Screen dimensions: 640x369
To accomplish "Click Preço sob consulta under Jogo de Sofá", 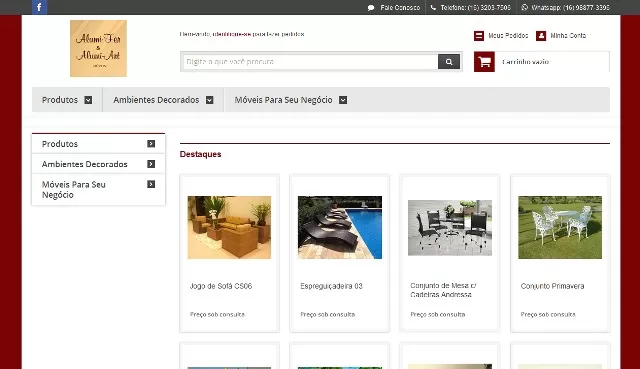I will tap(217, 315).
